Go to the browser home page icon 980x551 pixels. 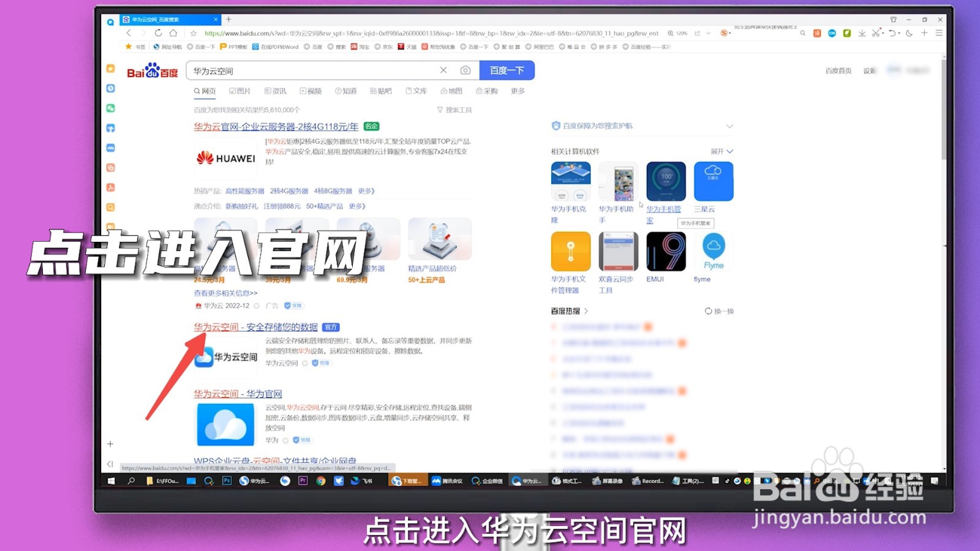coord(174,33)
